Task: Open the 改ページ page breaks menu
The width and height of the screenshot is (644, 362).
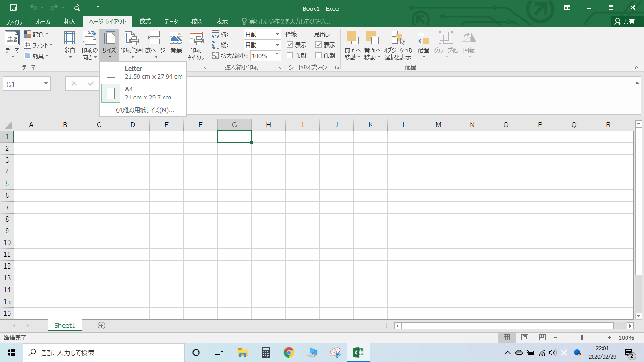Action: 155,46
